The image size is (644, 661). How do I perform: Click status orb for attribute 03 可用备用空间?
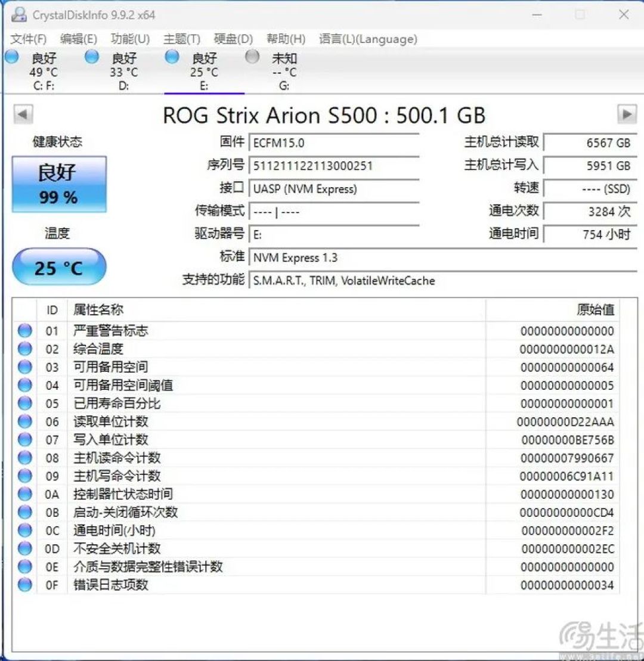pos(25,367)
